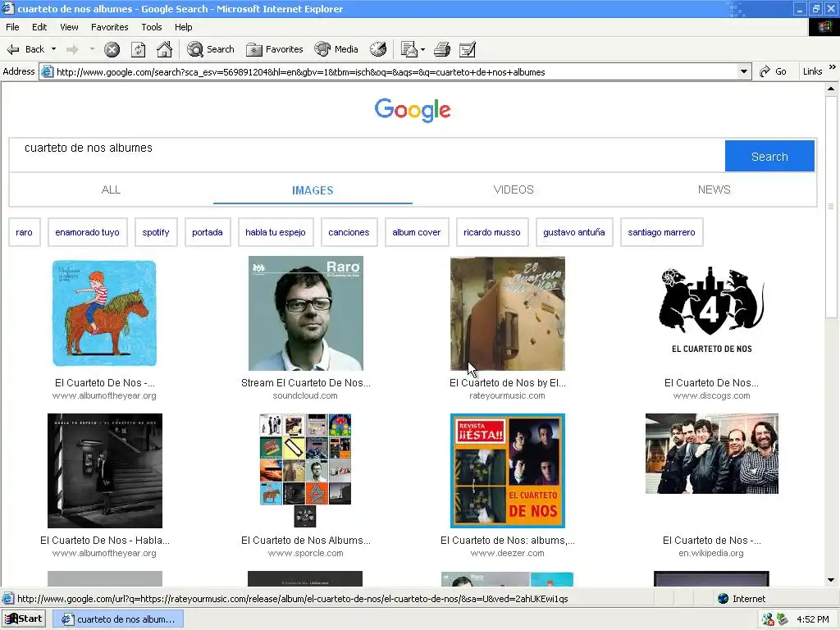Select the 'enamorado tuyo' suggestion chip
The width and height of the screenshot is (840, 630).
[87, 232]
